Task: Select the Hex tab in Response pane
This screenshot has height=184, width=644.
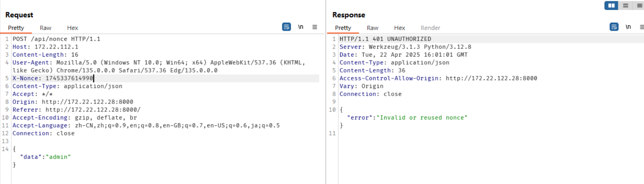Action: click(x=400, y=28)
